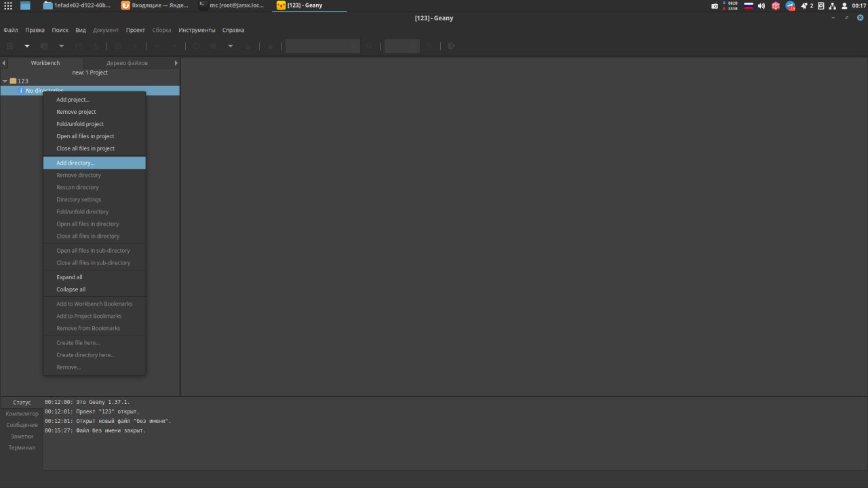
Task: Switch to the 1efade02-d922 file manager task
Action: [x=77, y=5]
